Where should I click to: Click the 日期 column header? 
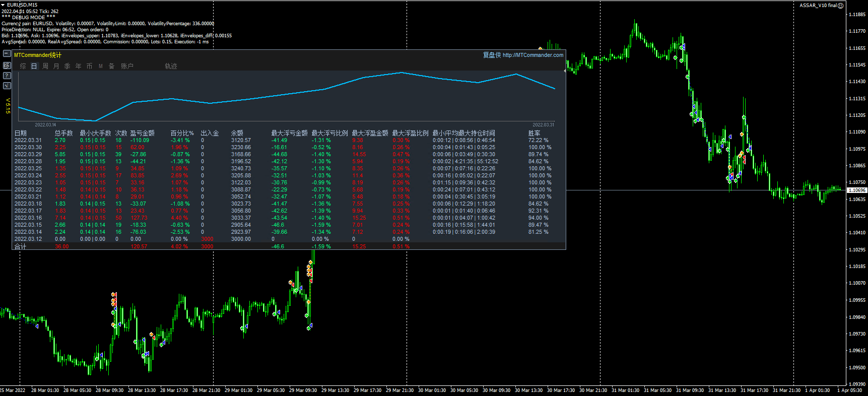click(21, 133)
